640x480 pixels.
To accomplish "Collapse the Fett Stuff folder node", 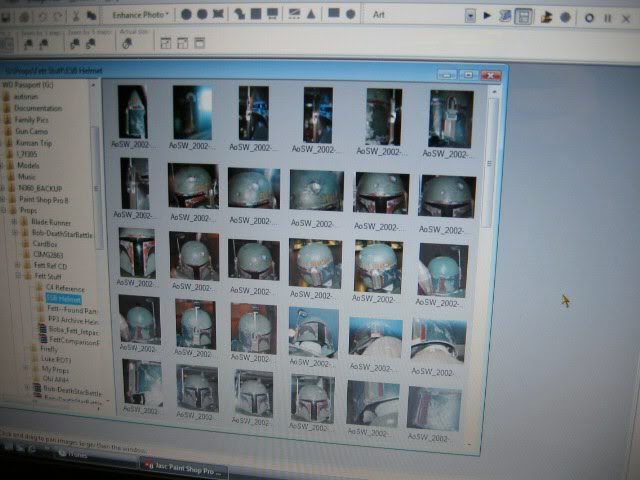I will tap(18, 276).
